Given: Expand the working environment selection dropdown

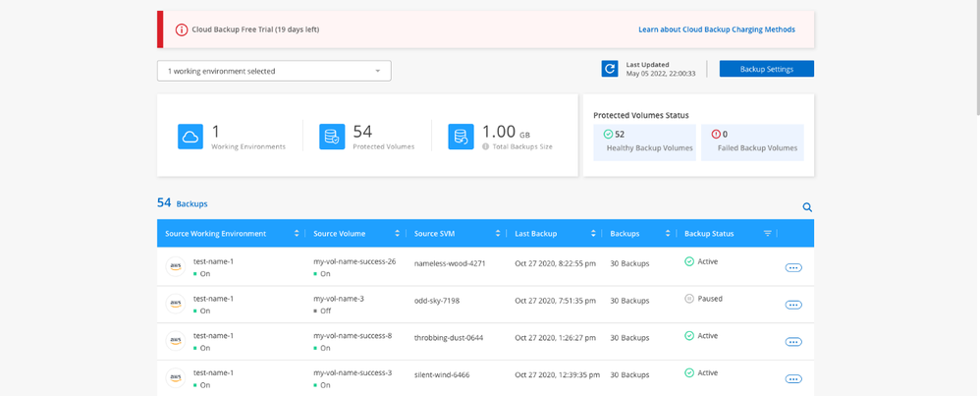Looking at the screenshot, I should click(x=274, y=71).
